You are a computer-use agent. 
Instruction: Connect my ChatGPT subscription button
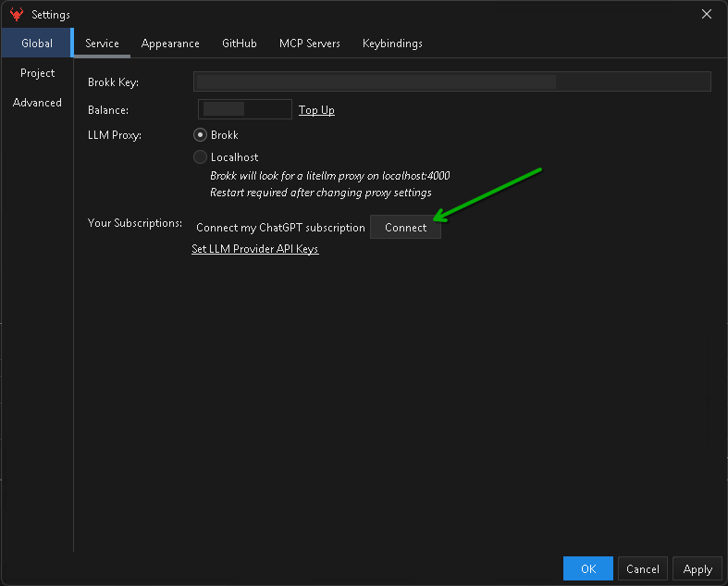click(x=405, y=228)
